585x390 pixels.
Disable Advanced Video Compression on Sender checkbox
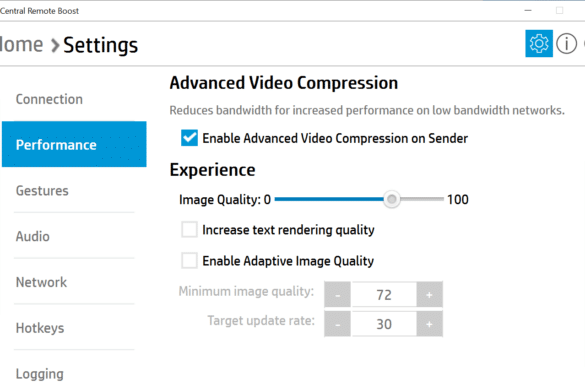pos(189,138)
